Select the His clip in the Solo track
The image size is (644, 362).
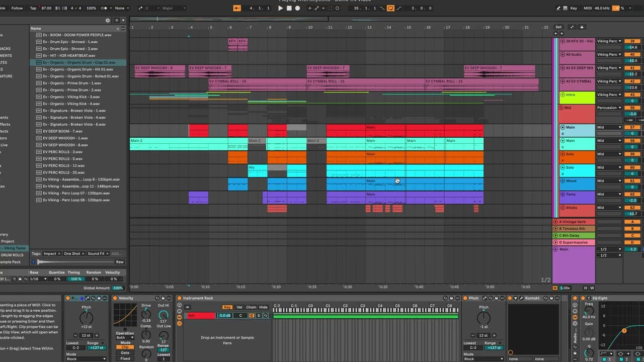tap(258, 170)
